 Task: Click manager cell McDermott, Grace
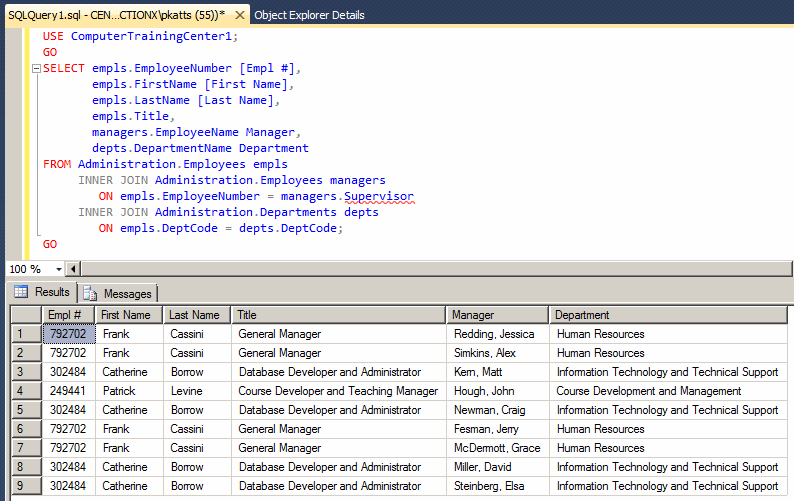[x=498, y=448]
